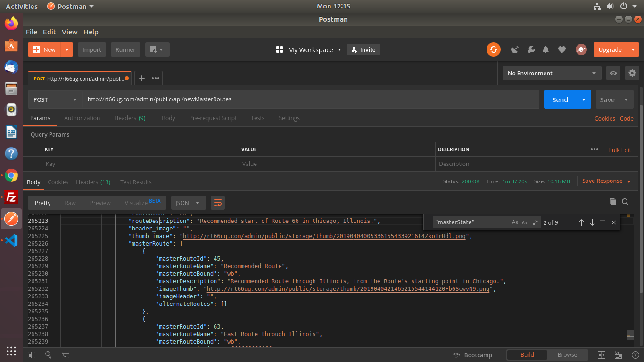Image resolution: width=644 pixels, height=362 pixels.
Task: Copy response body to clipboard
Action: pos(612,202)
